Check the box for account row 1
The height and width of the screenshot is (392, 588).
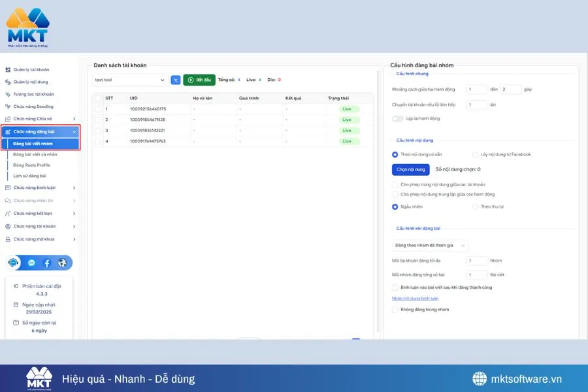tap(97, 109)
